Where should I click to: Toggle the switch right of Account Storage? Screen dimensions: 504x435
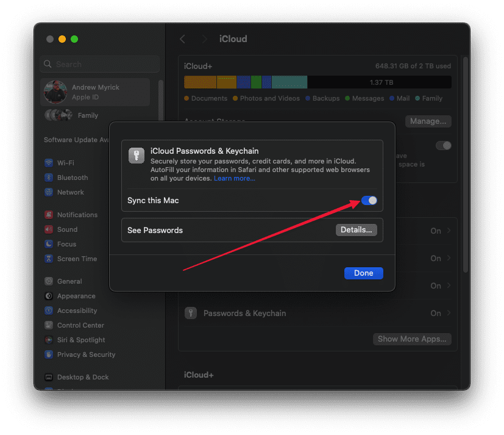[x=444, y=145]
